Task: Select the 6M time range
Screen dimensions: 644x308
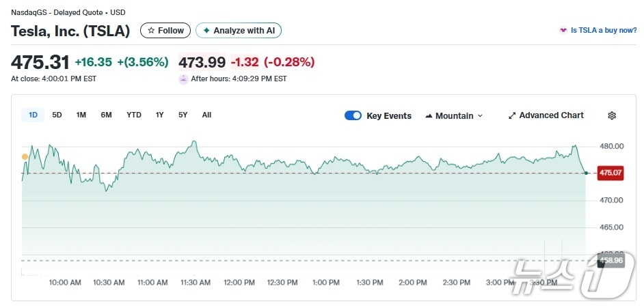Action: 106,115
